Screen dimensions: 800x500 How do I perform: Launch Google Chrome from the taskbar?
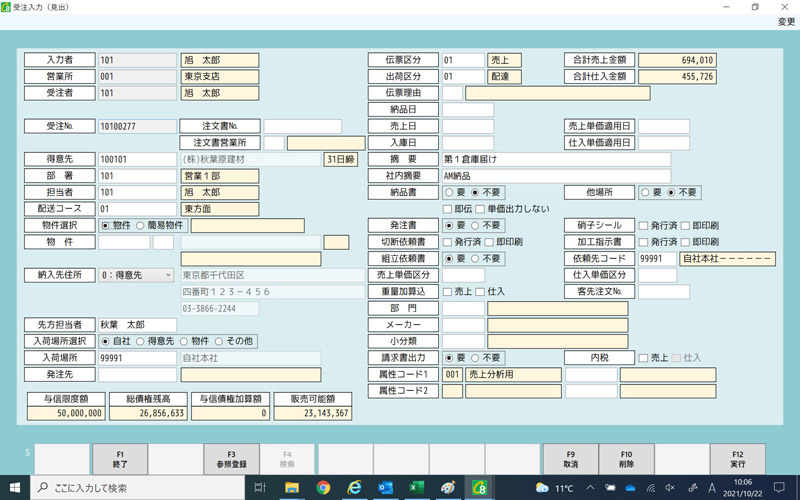[322, 488]
